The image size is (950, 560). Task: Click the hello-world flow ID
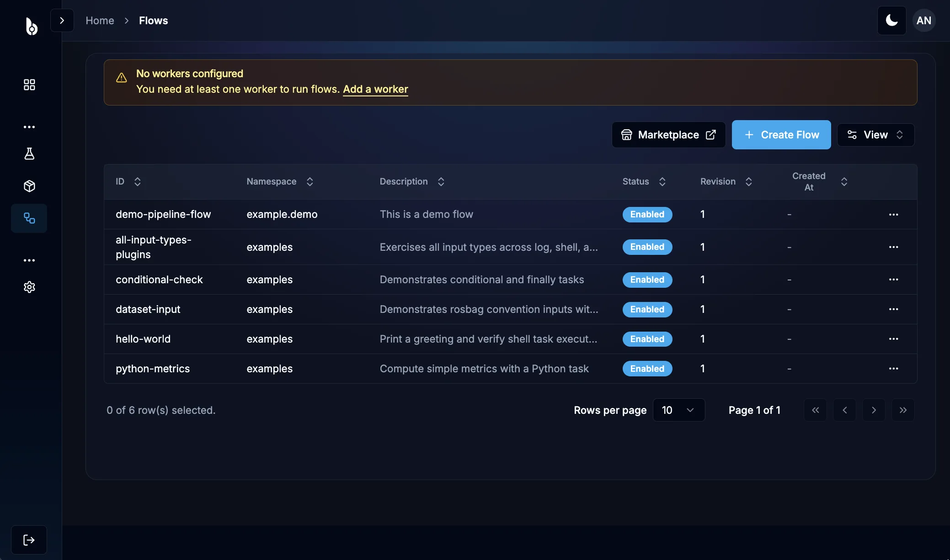(143, 339)
